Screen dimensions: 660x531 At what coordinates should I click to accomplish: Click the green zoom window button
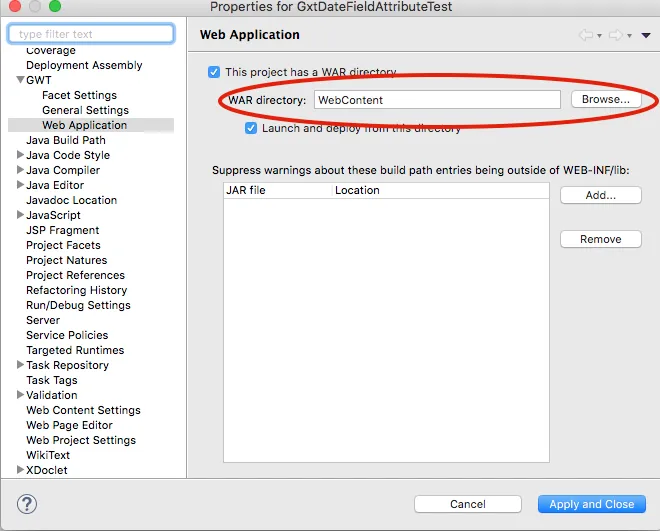(55, 6)
